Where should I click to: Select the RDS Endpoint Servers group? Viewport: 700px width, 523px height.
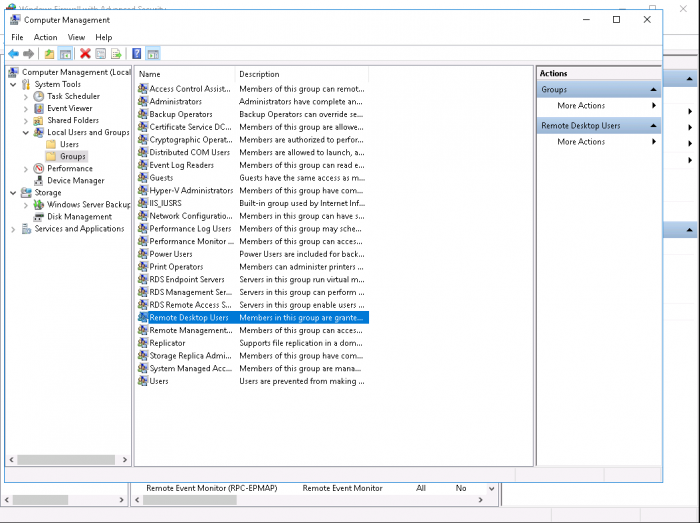point(187,279)
